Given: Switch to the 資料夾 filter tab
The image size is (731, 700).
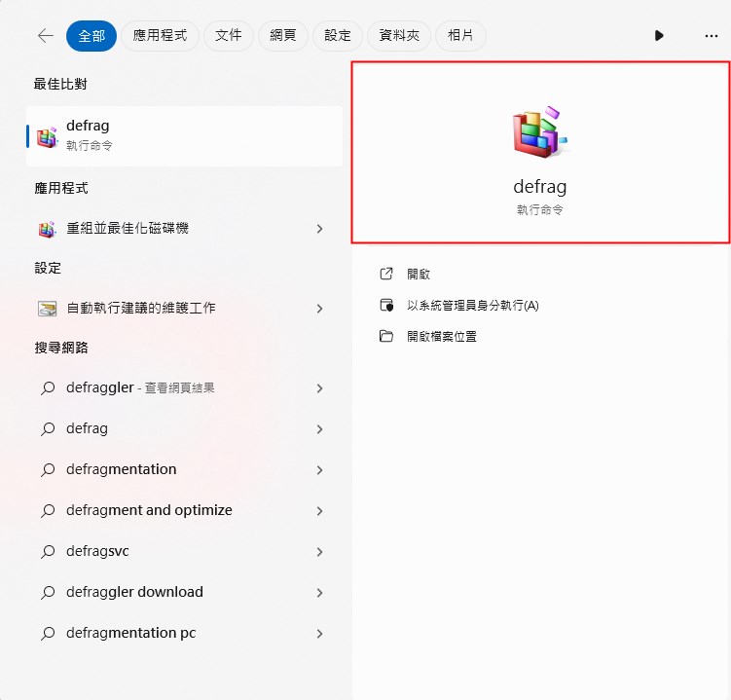Looking at the screenshot, I should tap(399, 35).
